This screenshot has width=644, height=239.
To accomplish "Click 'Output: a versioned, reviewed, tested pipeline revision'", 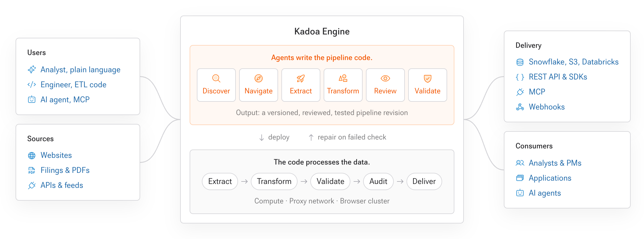I will pyautogui.click(x=322, y=113).
